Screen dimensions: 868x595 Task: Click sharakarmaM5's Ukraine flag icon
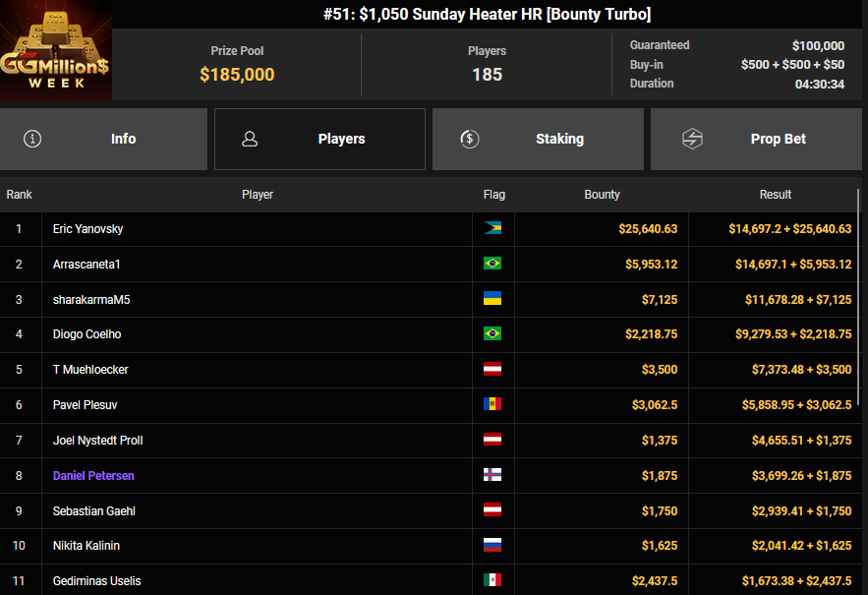click(x=492, y=299)
